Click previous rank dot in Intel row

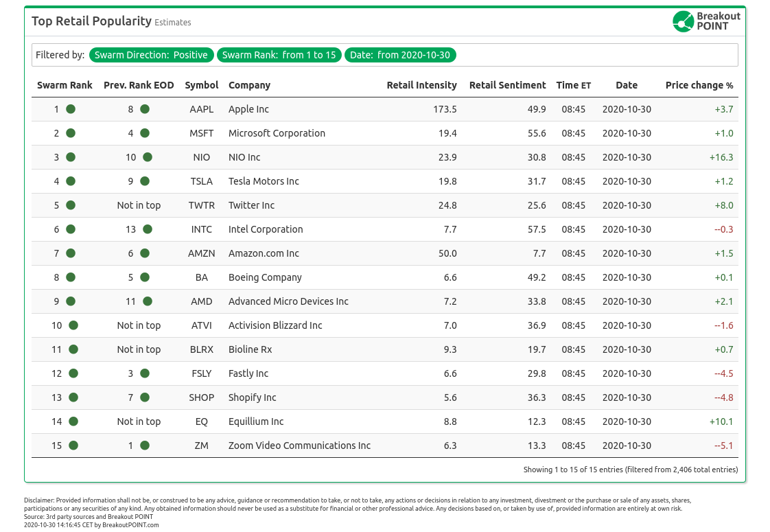pyautogui.click(x=148, y=229)
